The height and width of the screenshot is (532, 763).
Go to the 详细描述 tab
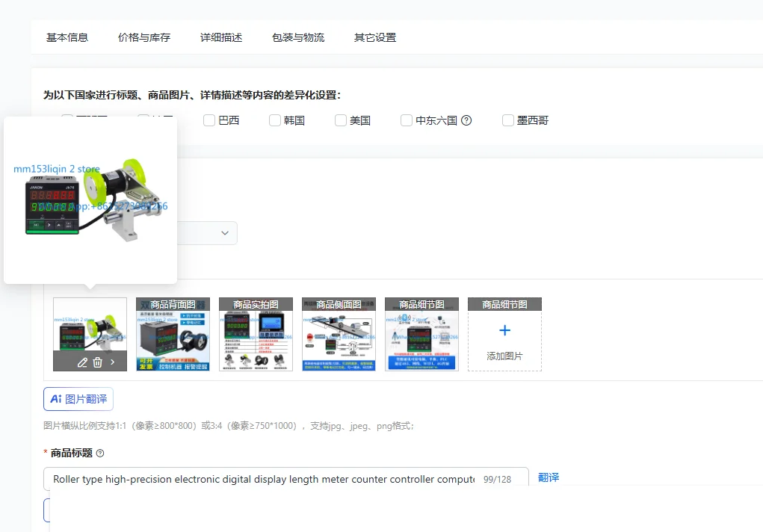tap(221, 37)
